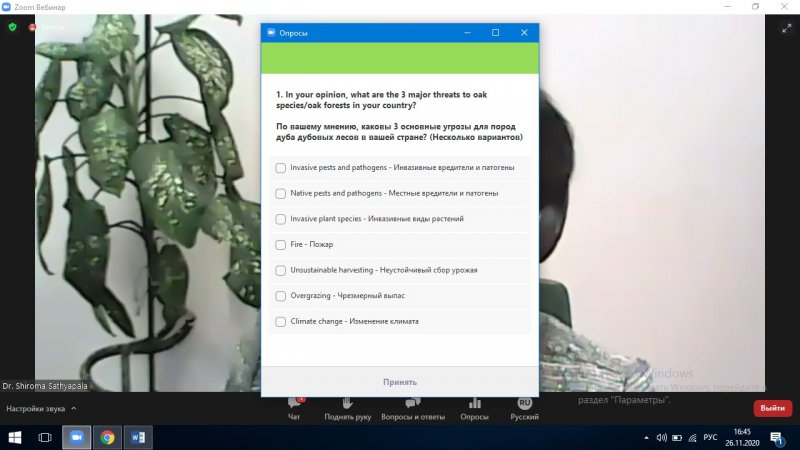Close the Опросы poll window
Screen dimensions: 800x450
tap(524, 33)
